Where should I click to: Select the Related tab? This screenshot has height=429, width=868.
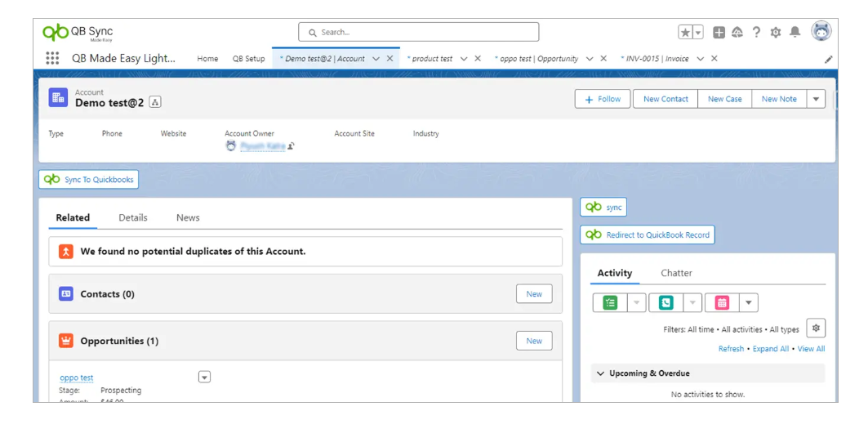pyautogui.click(x=73, y=218)
